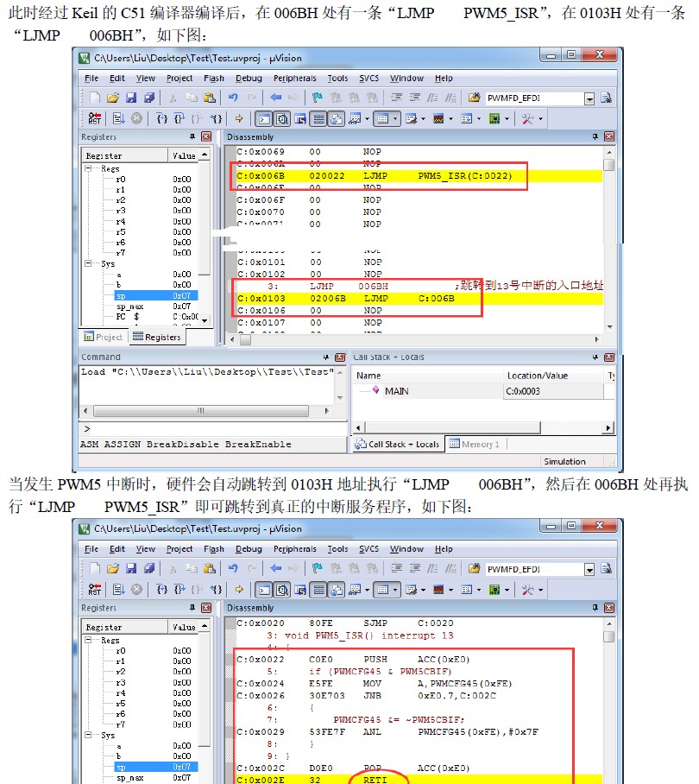Open PWMFD_EFDI target dropdown in lower window

point(589,570)
